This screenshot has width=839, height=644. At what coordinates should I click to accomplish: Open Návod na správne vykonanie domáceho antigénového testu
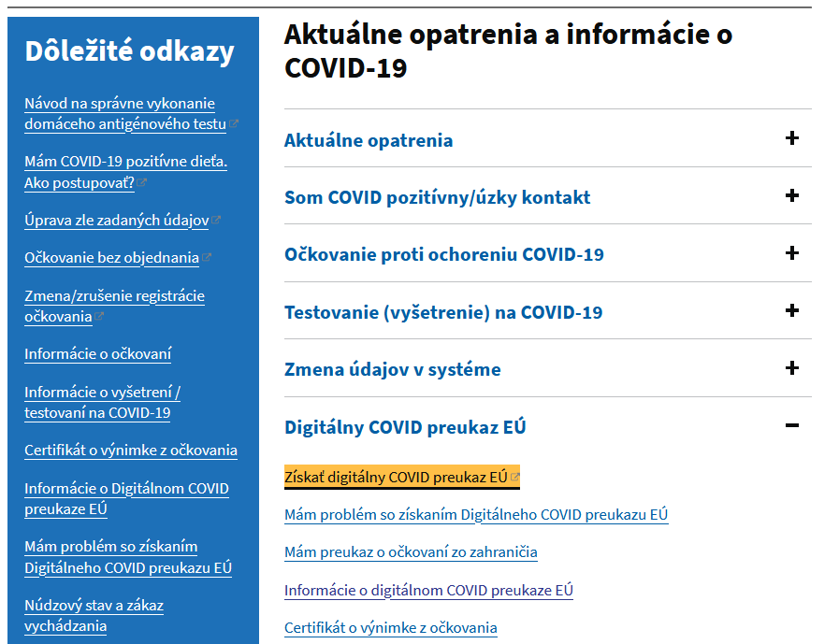[125, 113]
